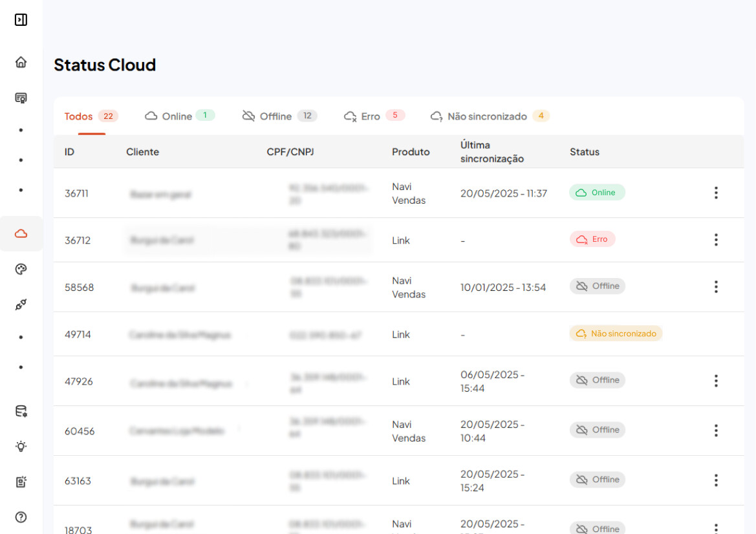Click the Erro status badge
756x534 pixels.
tap(592, 239)
